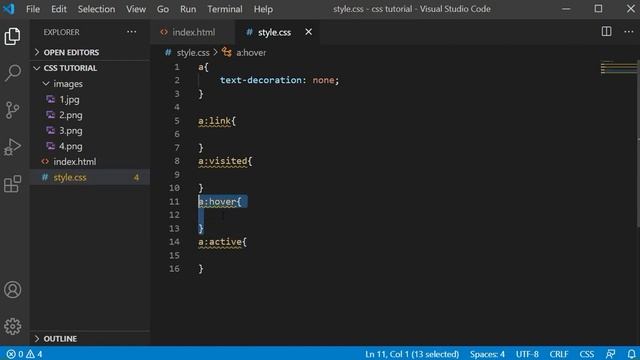This screenshot has width=640, height=360.
Task: Collapse the CSS Tutorial folder section
Action: click(x=37, y=68)
